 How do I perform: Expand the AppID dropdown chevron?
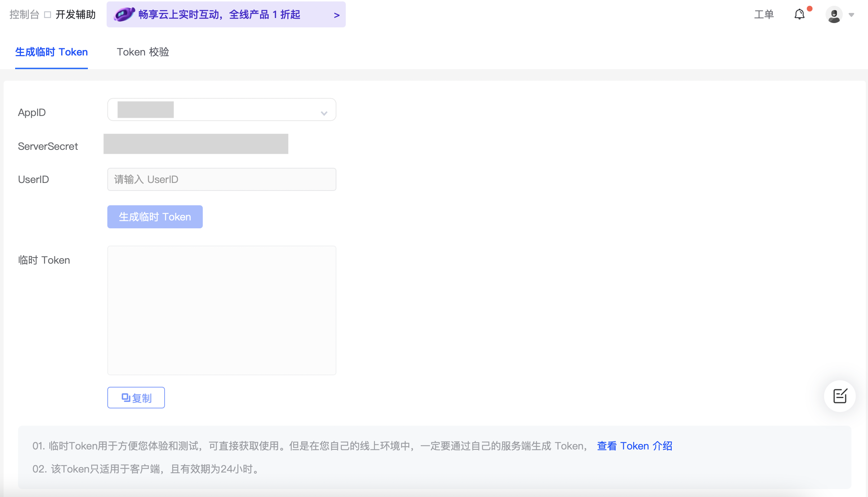point(324,113)
